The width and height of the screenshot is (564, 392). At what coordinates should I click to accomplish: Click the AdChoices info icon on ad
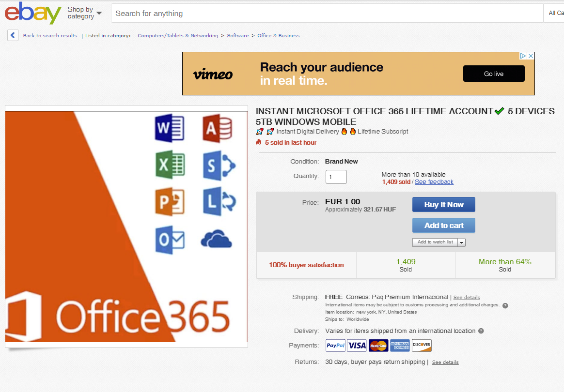tap(523, 56)
